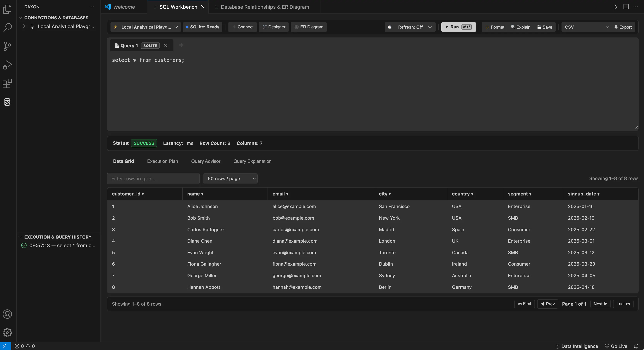Open the Designer button
The width and height of the screenshot is (644, 350).
click(274, 27)
